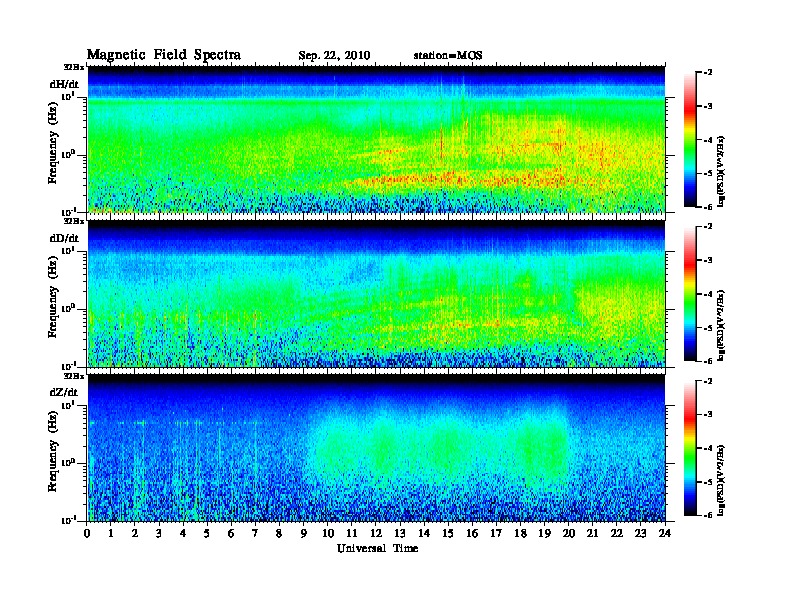Click the 10^-1 frequency tick of the dZ/dt panel
792x612 pixels.
pyautogui.click(x=68, y=520)
